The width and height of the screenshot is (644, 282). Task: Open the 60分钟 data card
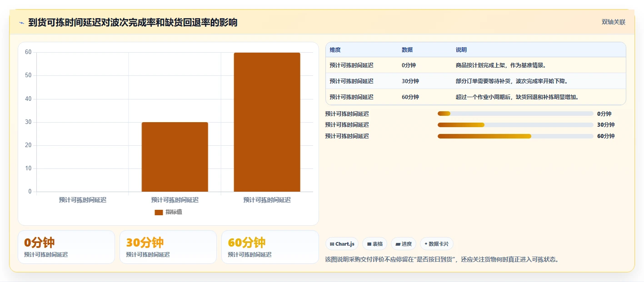(x=270, y=247)
